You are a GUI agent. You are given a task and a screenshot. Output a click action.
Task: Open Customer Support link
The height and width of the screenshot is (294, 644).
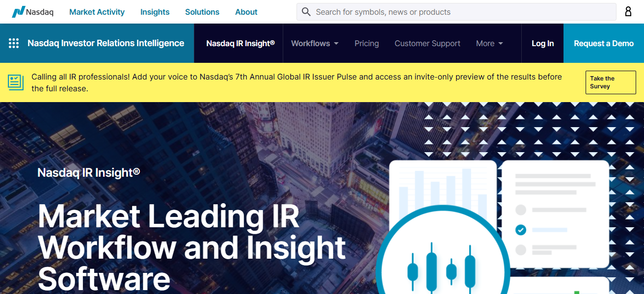point(427,43)
